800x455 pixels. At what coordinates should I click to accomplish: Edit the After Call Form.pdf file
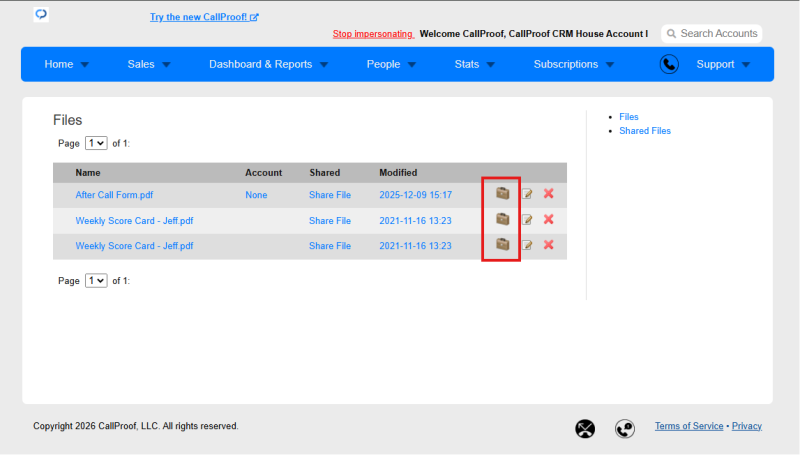click(527, 194)
